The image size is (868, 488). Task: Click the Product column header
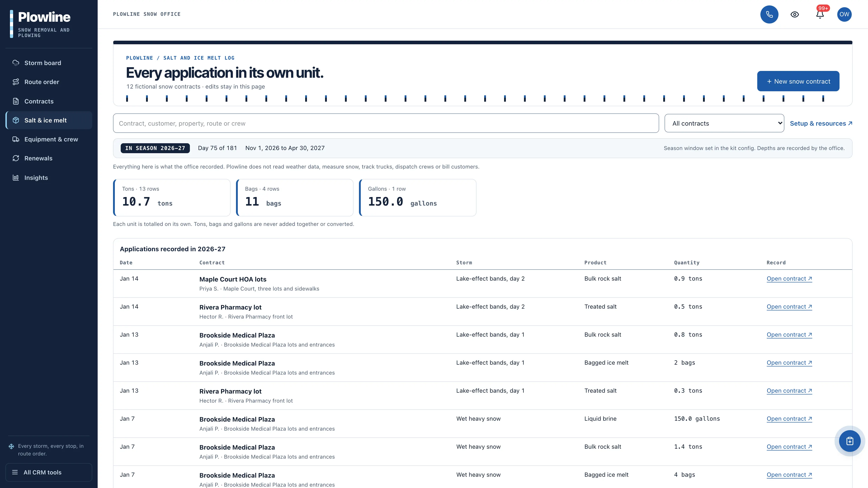[595, 263]
